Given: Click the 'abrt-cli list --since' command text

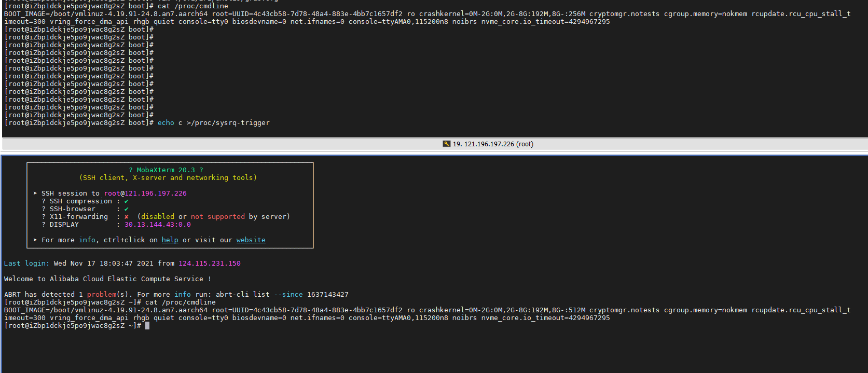Looking at the screenshot, I should (x=259, y=295).
